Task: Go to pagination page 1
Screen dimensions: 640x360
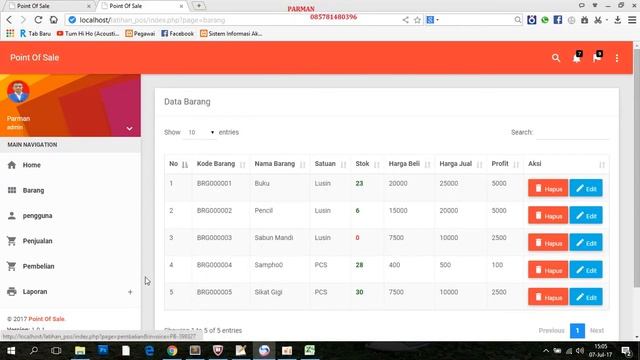Action: pyautogui.click(x=577, y=331)
